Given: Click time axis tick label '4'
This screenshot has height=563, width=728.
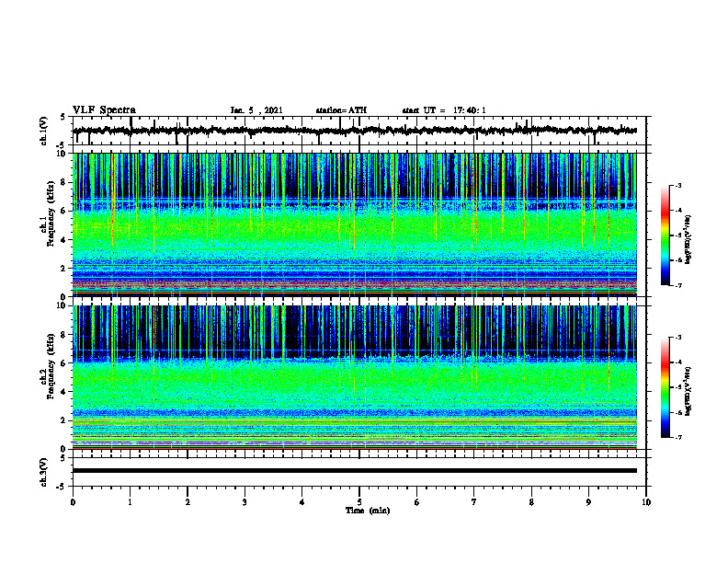Looking at the screenshot, I should click(x=302, y=502).
